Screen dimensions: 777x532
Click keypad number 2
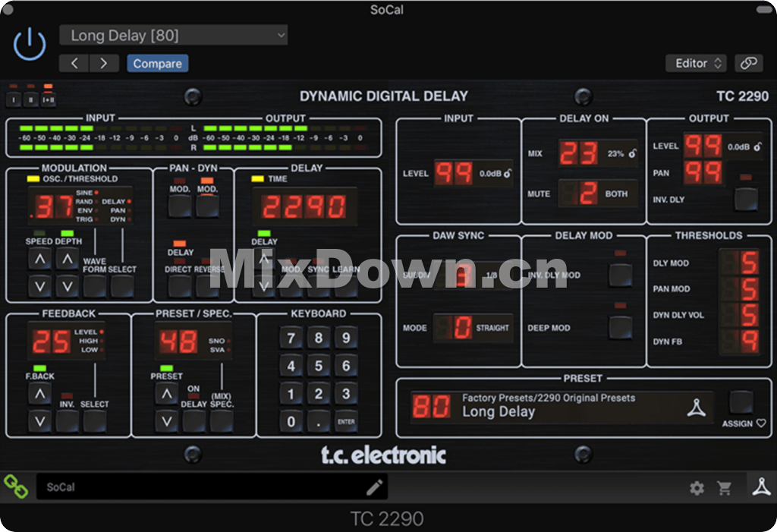[x=319, y=394]
